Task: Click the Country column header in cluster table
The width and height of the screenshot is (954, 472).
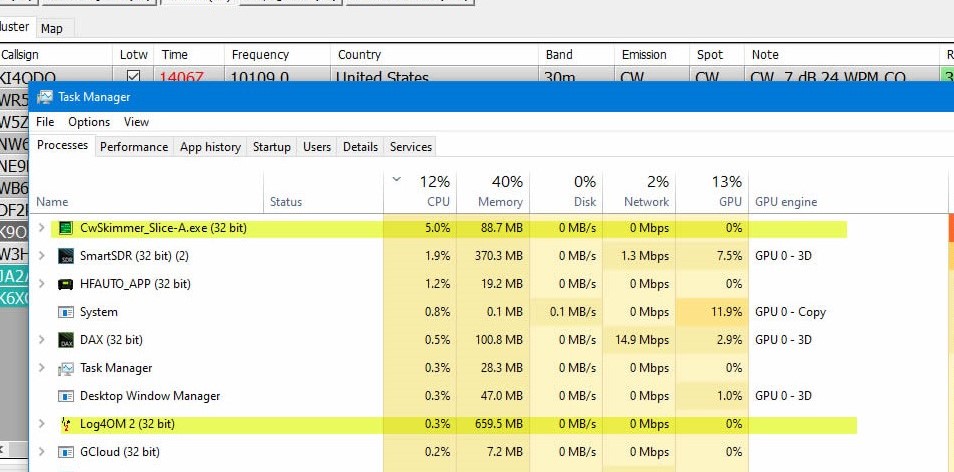Action: tap(434, 55)
